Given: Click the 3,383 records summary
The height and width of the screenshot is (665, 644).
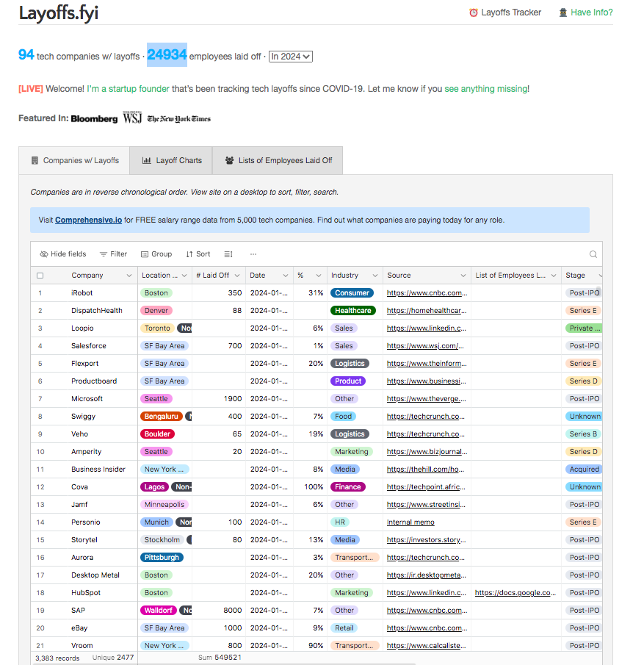Looking at the screenshot, I should [x=57, y=658].
